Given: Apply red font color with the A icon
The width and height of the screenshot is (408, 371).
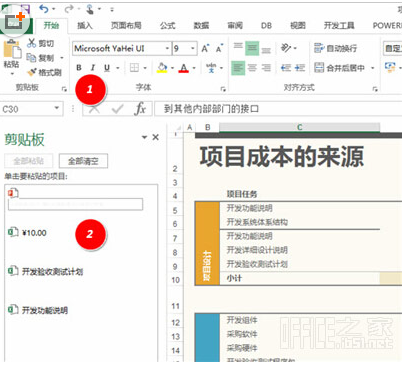Looking at the screenshot, I should click(183, 68).
